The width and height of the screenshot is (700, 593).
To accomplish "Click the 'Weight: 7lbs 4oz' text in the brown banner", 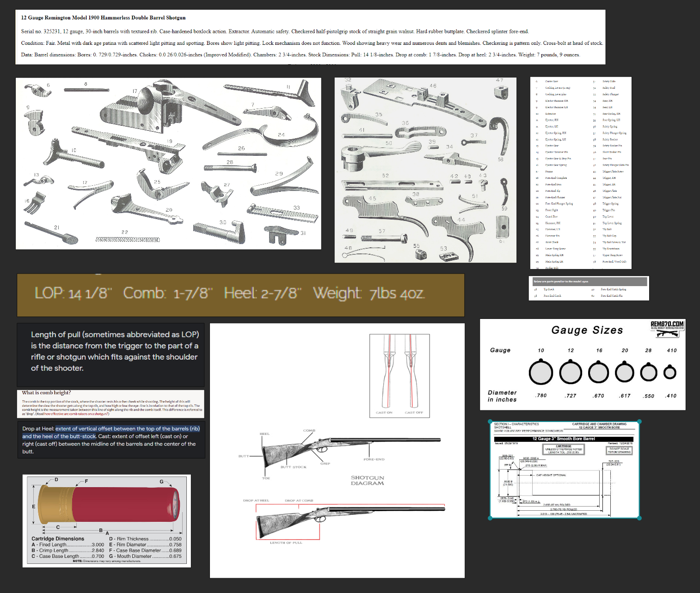I will (x=368, y=293).
